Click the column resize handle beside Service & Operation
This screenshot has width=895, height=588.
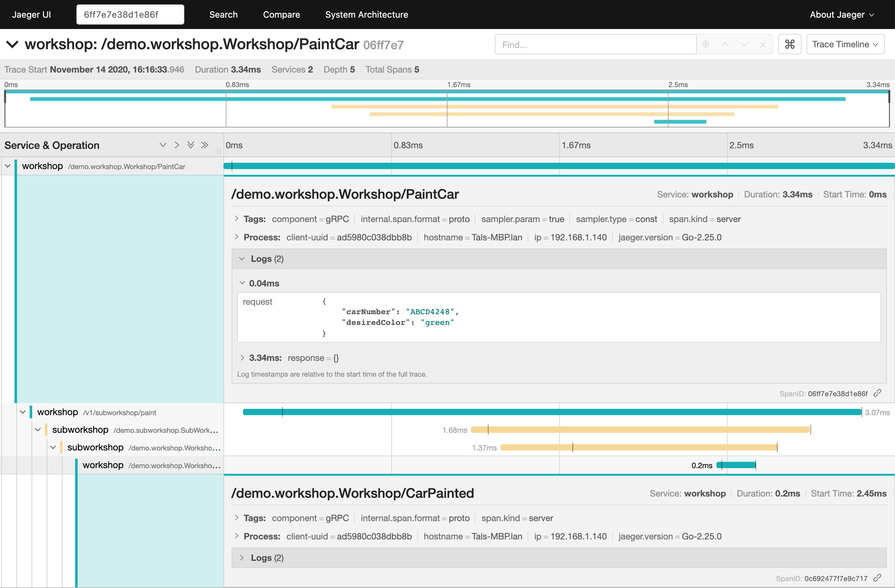tap(218, 151)
